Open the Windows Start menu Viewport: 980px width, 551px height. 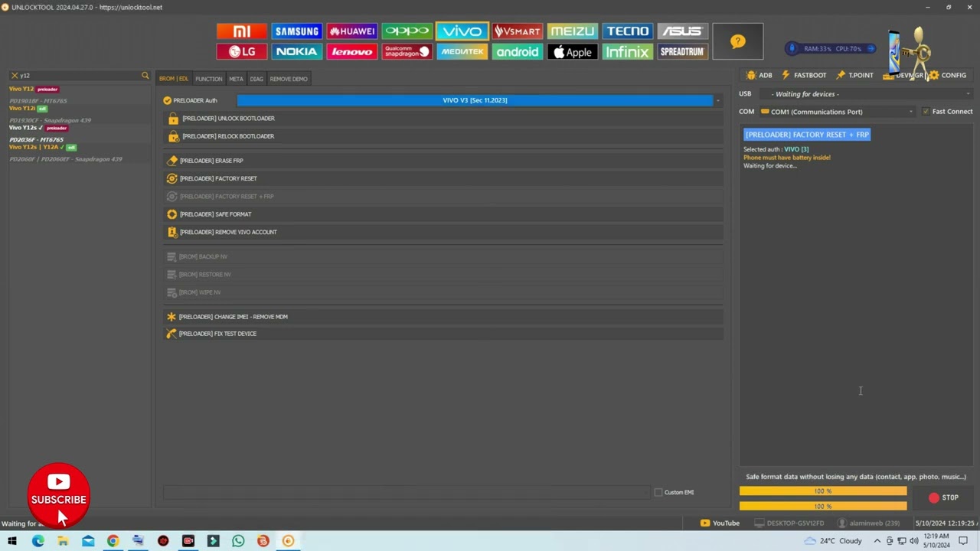(x=12, y=541)
